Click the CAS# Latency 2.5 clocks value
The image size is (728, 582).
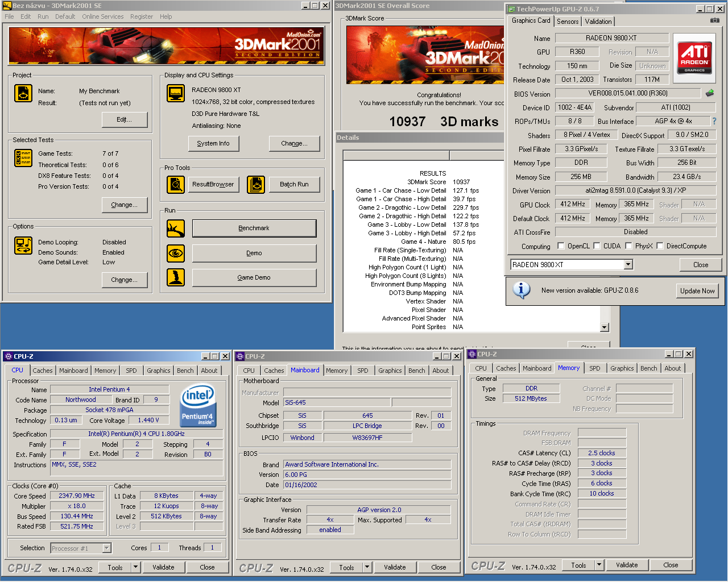click(601, 453)
